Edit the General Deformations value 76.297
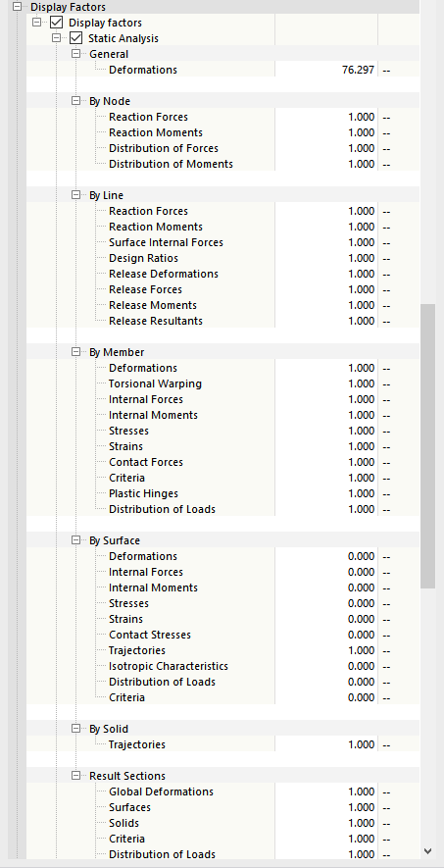The height and width of the screenshot is (868, 444). (x=326, y=70)
